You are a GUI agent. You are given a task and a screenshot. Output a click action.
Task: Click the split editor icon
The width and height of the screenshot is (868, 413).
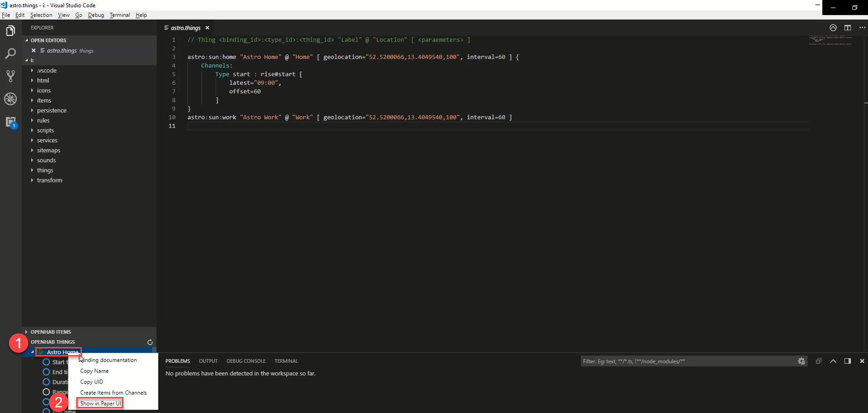847,28
